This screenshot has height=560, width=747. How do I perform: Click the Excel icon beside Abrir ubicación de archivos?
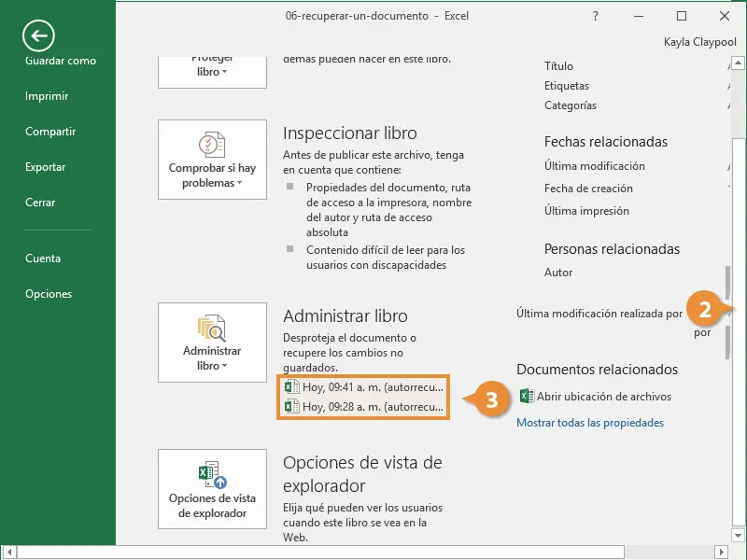[x=526, y=396]
